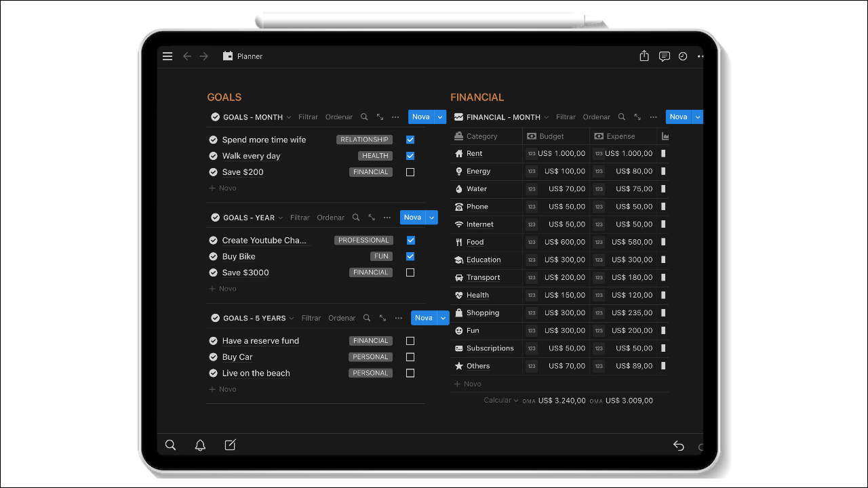Click the Nova button for FINANCIAL - MONTH
The width and height of the screenshot is (868, 488).
(x=678, y=117)
